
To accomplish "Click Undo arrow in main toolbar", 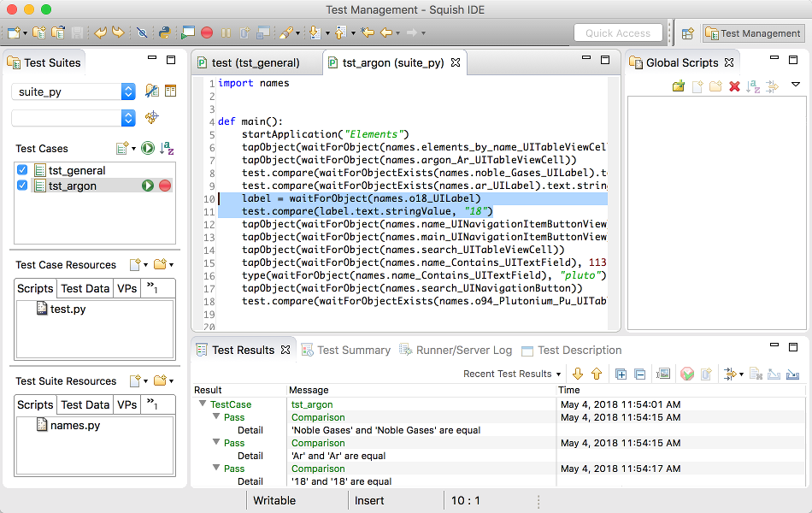I will point(100,33).
